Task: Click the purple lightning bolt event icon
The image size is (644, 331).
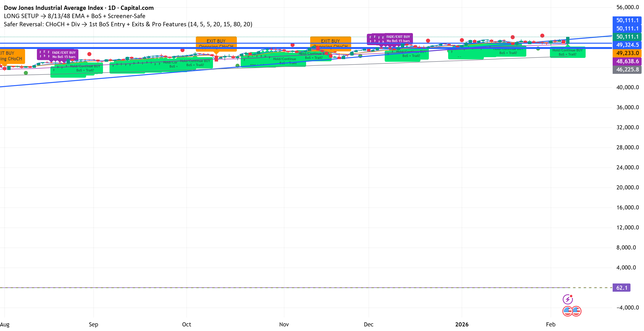Action: [x=568, y=299]
